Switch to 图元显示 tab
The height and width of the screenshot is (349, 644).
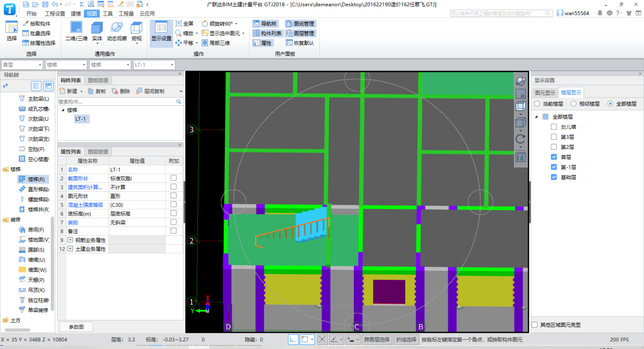(545, 93)
